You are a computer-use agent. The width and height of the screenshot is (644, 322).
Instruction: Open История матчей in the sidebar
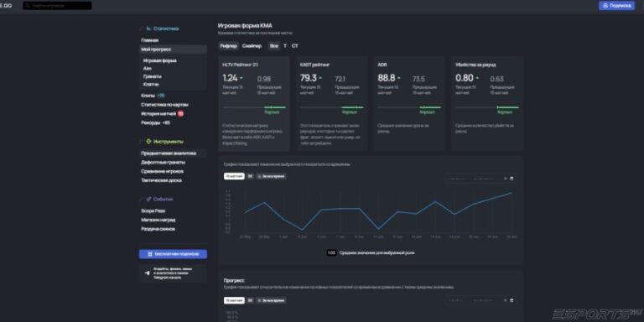point(158,114)
